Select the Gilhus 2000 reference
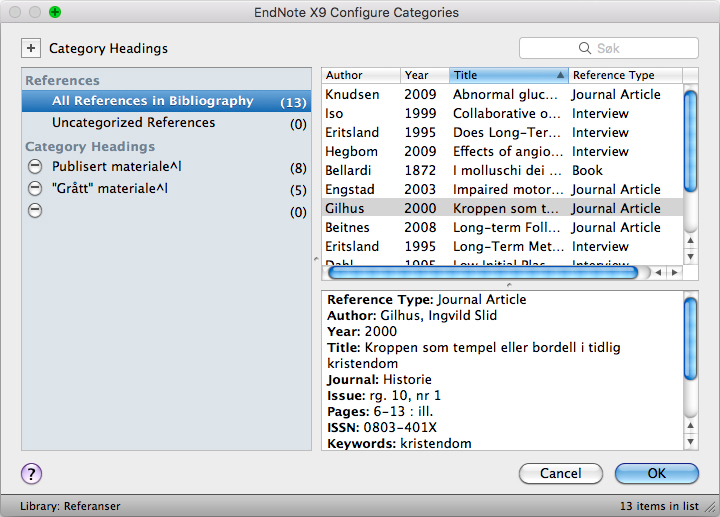Screen dimensions: 720x517 pyautogui.click(x=502, y=208)
